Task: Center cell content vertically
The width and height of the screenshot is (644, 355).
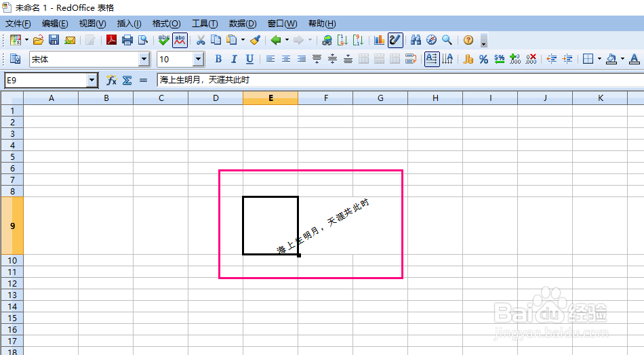Action: click(332, 59)
